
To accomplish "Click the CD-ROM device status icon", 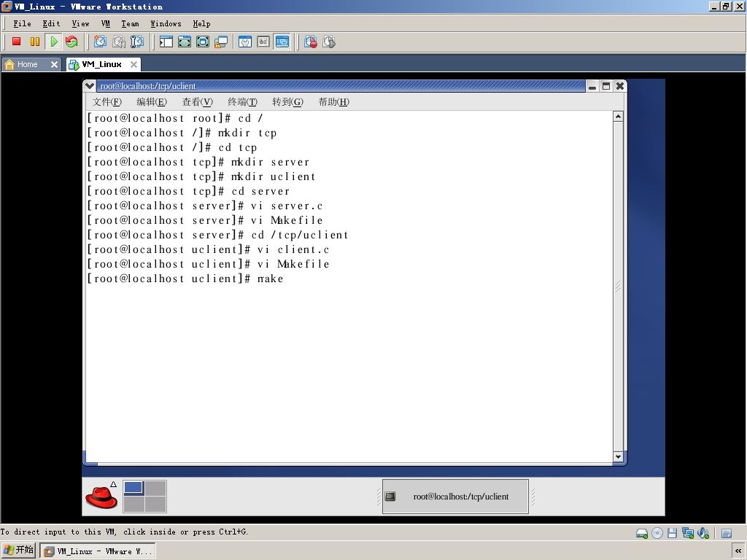I will coord(657,533).
